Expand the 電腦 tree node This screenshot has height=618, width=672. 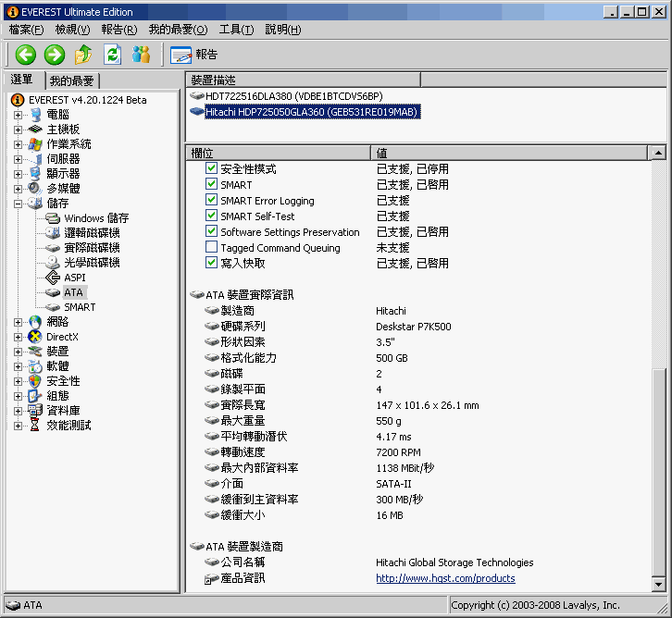tap(18, 115)
